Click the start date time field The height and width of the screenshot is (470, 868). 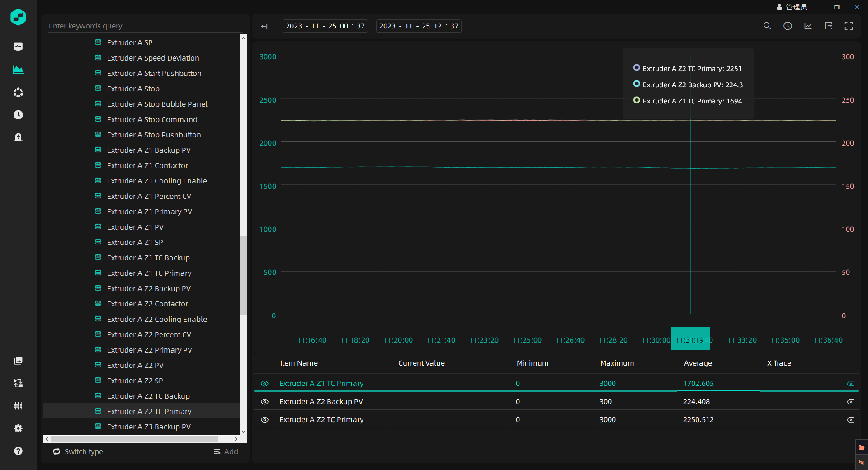click(x=325, y=26)
